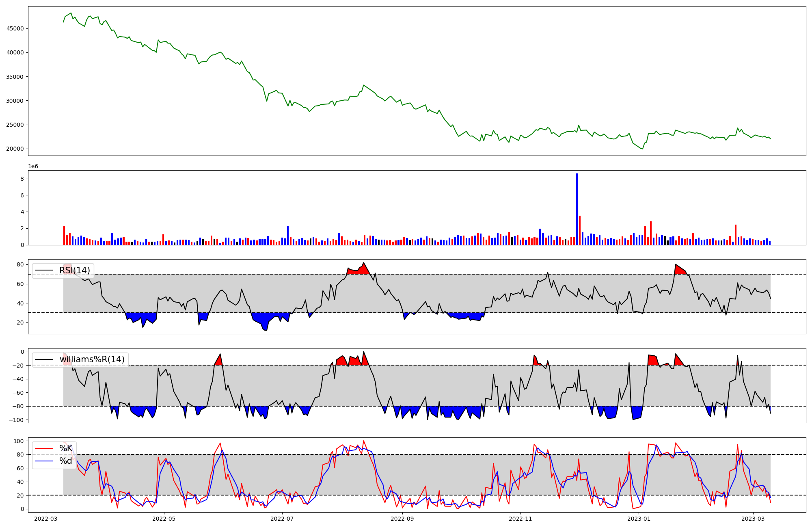This screenshot has width=812, height=528.
Task: Click the 2022-11 x-axis date label
Action: (x=520, y=519)
